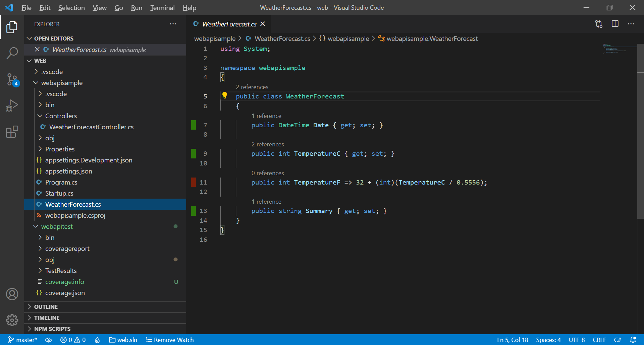Viewport: 644px width, 345px height.
Task: Click webapisample.WeatherForecast breadcrumb
Action: (428, 39)
